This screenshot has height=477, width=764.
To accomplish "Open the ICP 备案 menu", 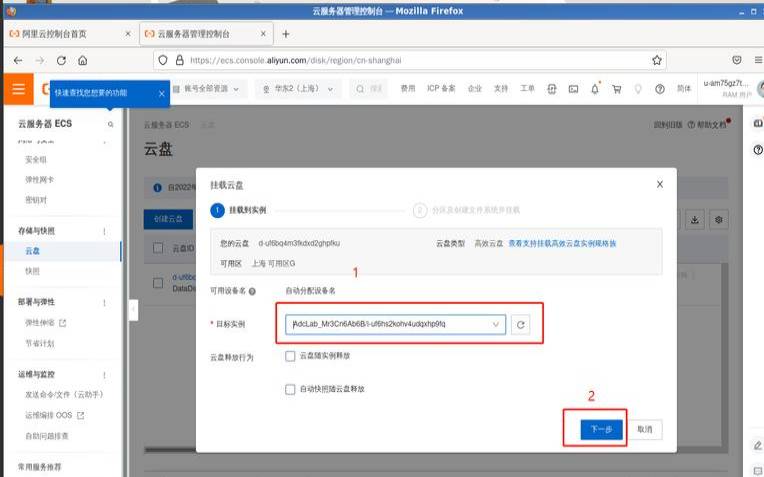I will [x=441, y=88].
